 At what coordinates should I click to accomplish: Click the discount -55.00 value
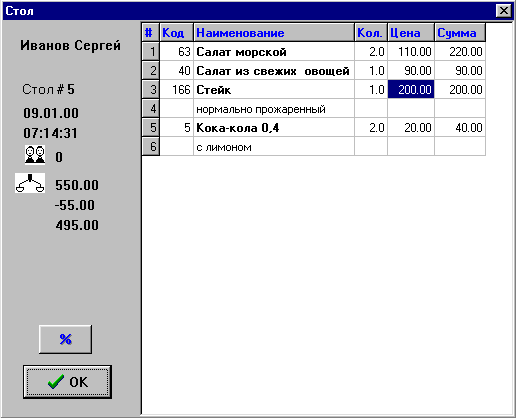click(75, 205)
